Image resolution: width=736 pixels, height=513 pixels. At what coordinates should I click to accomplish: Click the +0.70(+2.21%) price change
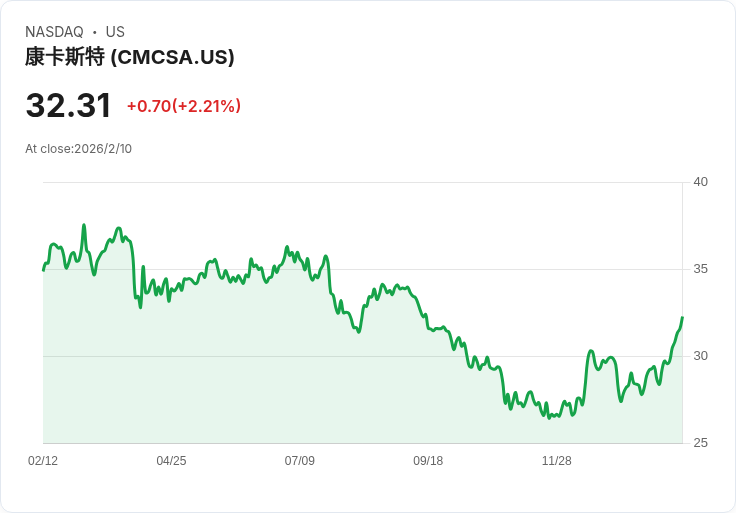tap(184, 106)
